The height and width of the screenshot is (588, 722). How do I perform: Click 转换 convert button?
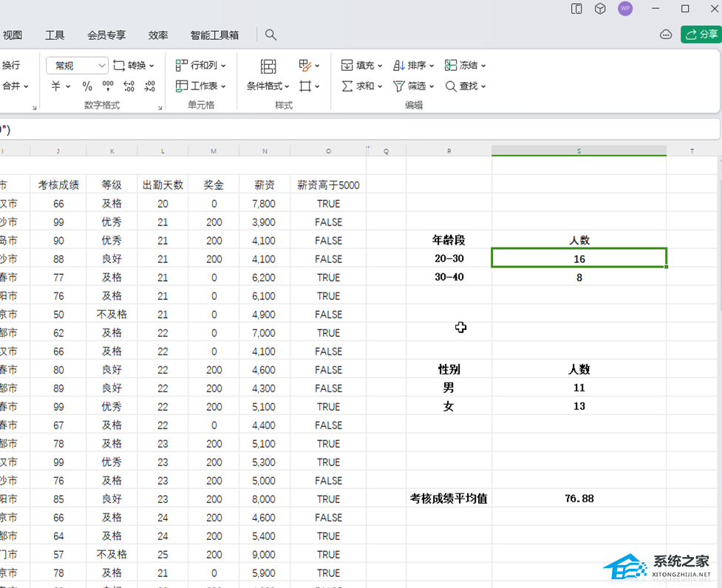(134, 65)
